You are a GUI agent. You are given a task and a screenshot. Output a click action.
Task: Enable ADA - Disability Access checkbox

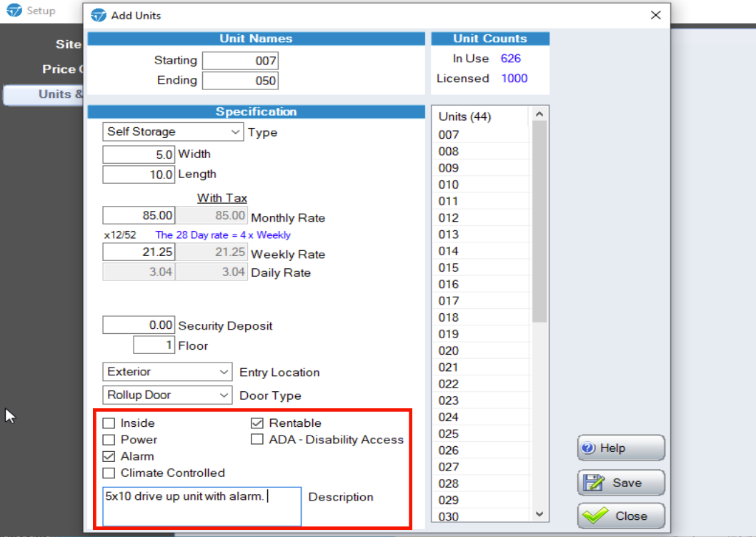coord(257,440)
